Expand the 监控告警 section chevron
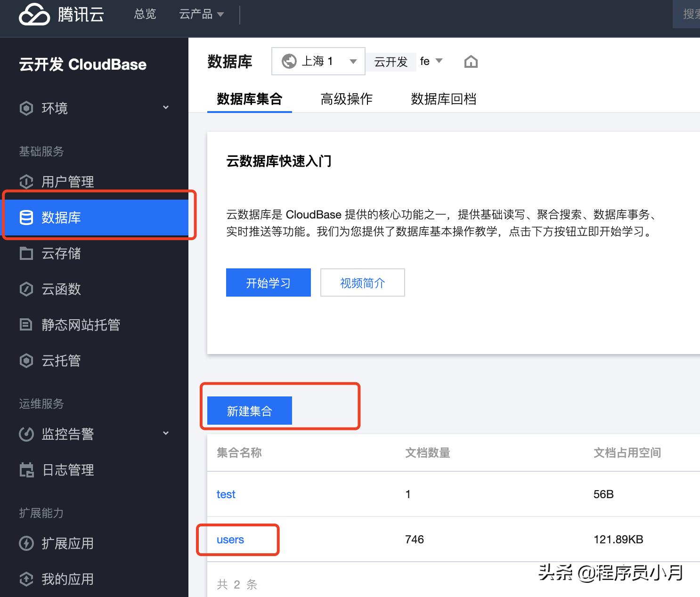Viewport: 700px width, 597px height. pos(166,433)
